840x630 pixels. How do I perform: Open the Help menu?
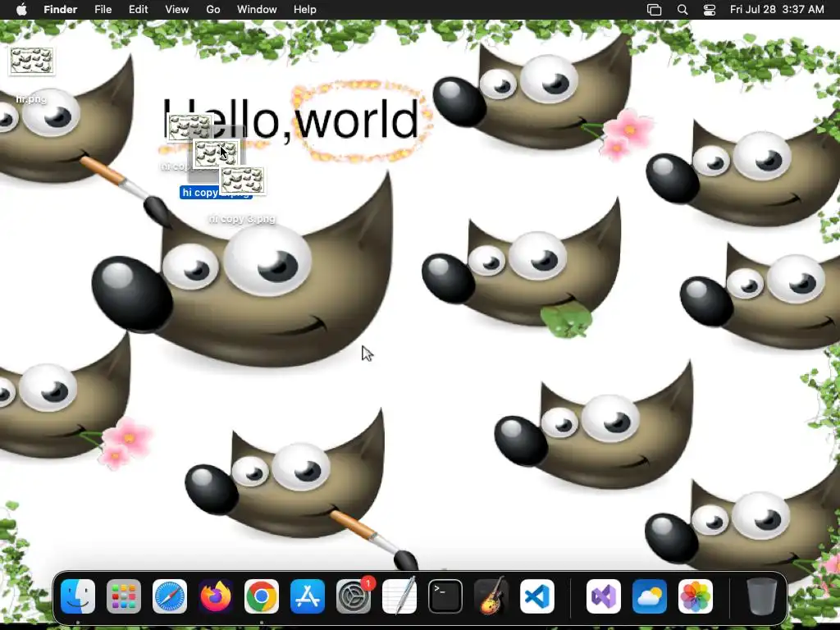click(305, 10)
